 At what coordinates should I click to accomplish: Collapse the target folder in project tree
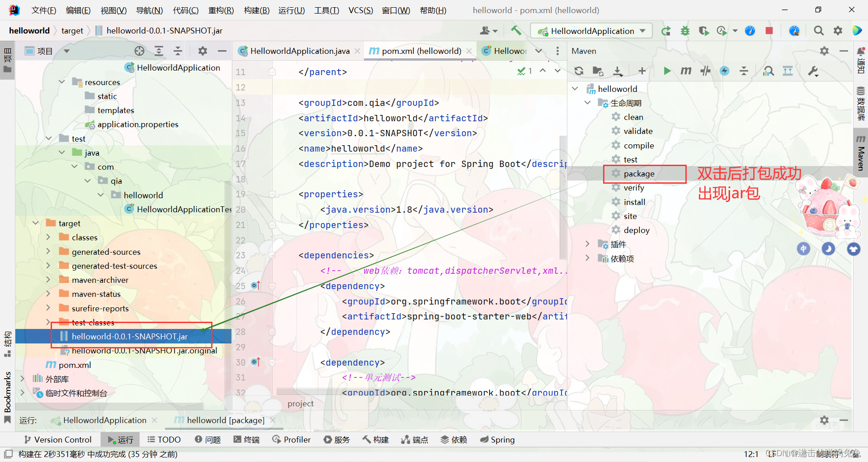point(36,223)
